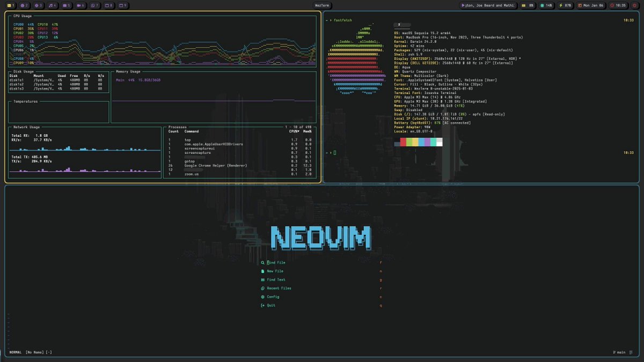Open workspace 4 with music note icon

pos(53,5)
